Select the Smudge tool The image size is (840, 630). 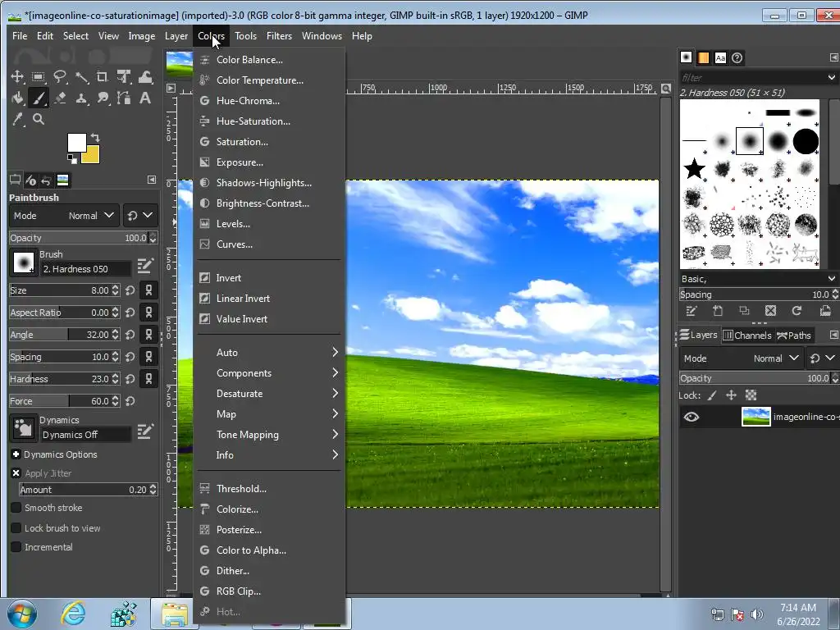(x=103, y=98)
